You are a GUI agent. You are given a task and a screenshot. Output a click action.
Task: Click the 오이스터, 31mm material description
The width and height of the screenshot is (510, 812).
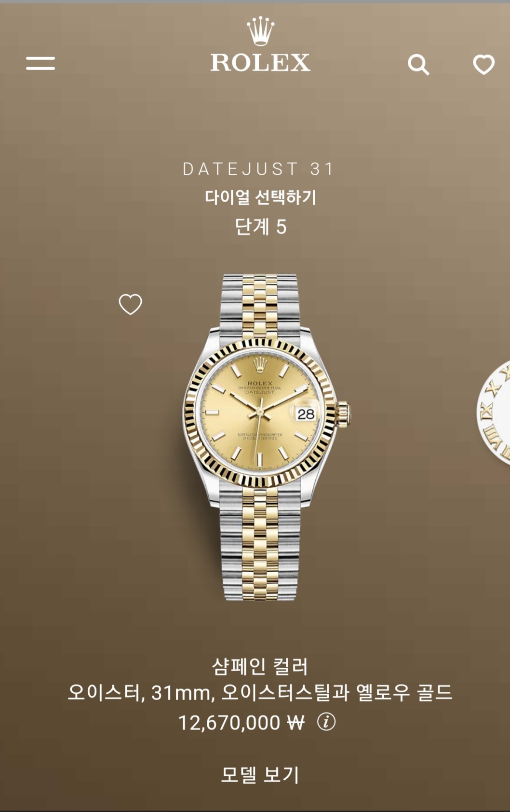pyautogui.click(x=260, y=693)
